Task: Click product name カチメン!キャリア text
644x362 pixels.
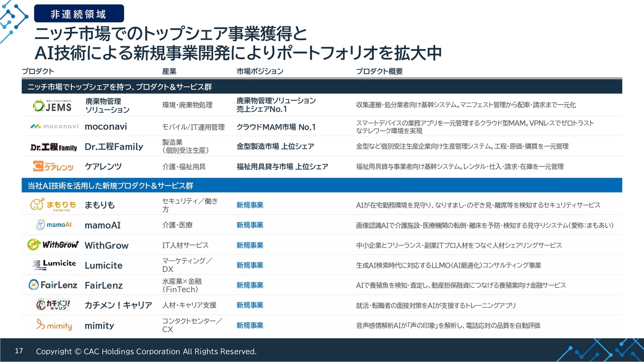Action: [118, 305]
